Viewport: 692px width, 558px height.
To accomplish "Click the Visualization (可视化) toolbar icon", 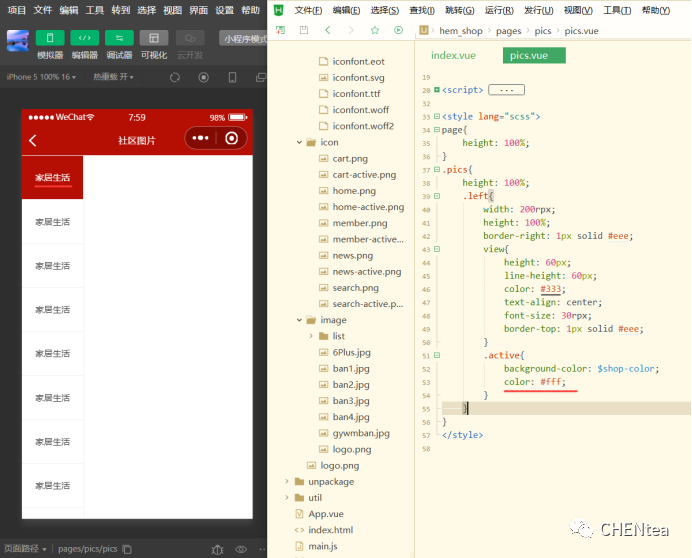I will pyautogui.click(x=154, y=38).
